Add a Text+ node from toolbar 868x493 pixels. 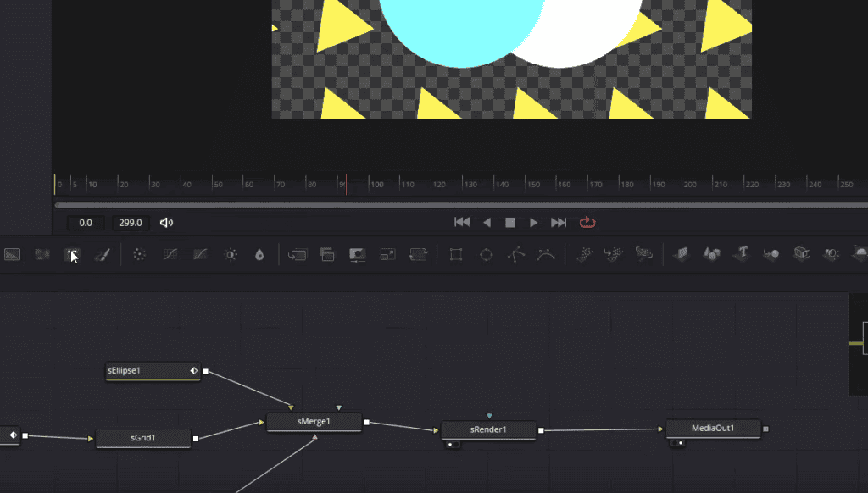(x=72, y=254)
